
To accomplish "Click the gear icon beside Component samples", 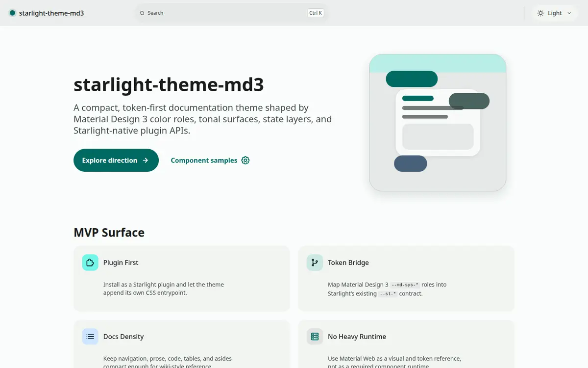I will pos(245,160).
